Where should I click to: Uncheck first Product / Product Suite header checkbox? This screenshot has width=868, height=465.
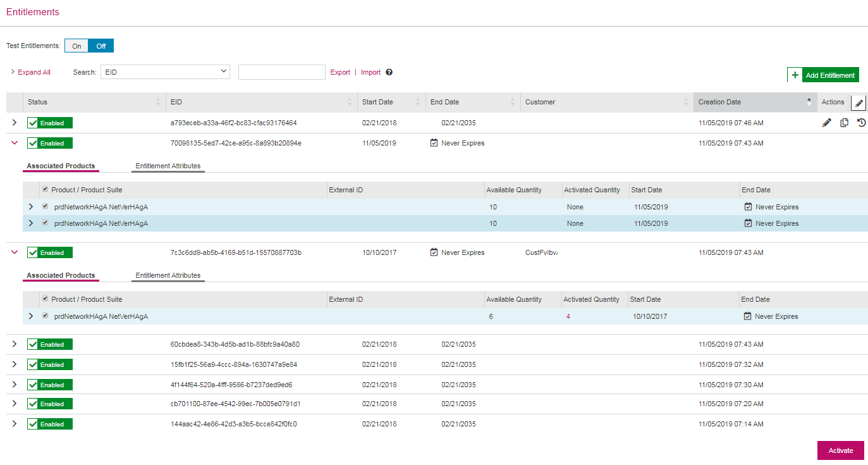tap(45, 190)
